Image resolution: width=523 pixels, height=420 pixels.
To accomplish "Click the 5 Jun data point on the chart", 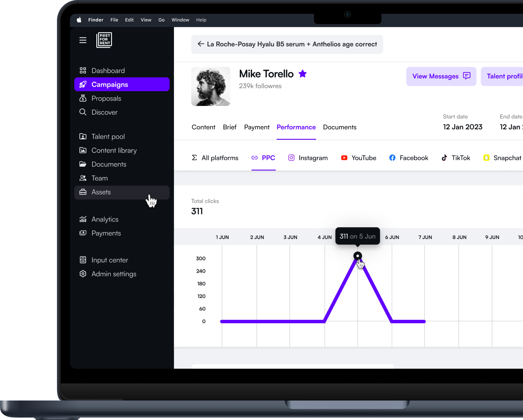I will 358,256.
